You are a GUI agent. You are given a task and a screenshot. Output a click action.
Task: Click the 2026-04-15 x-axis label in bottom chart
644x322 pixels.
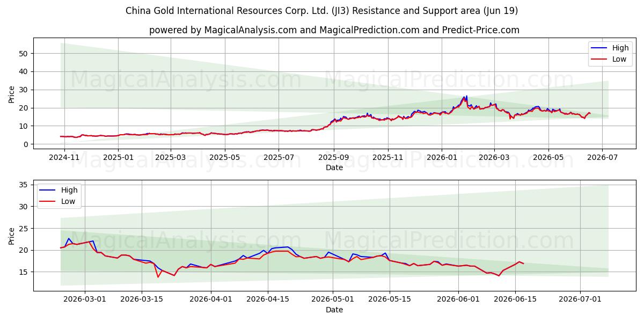[x=267, y=300]
